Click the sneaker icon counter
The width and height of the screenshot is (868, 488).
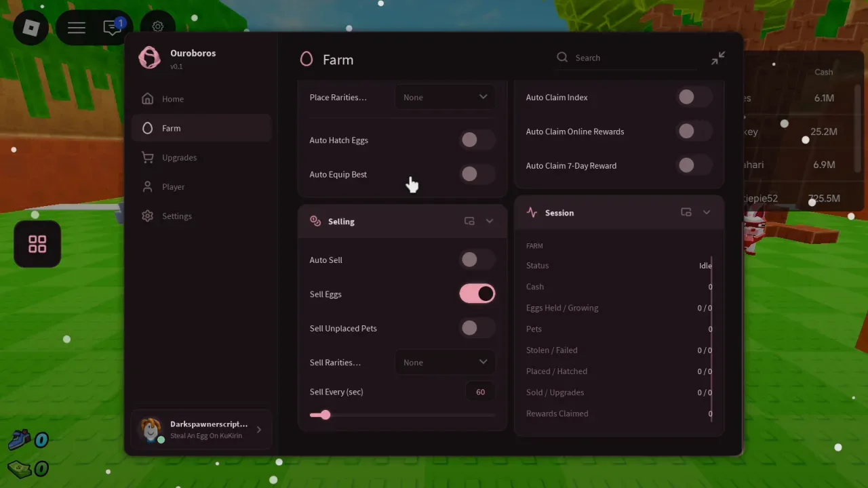pos(20,440)
